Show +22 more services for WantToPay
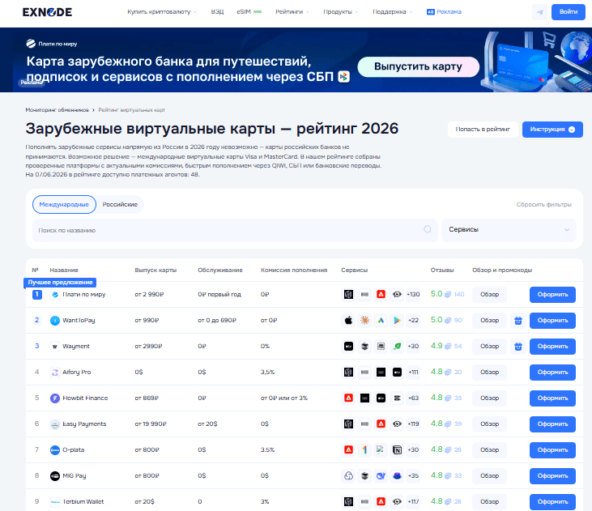The image size is (592, 511). click(x=413, y=320)
